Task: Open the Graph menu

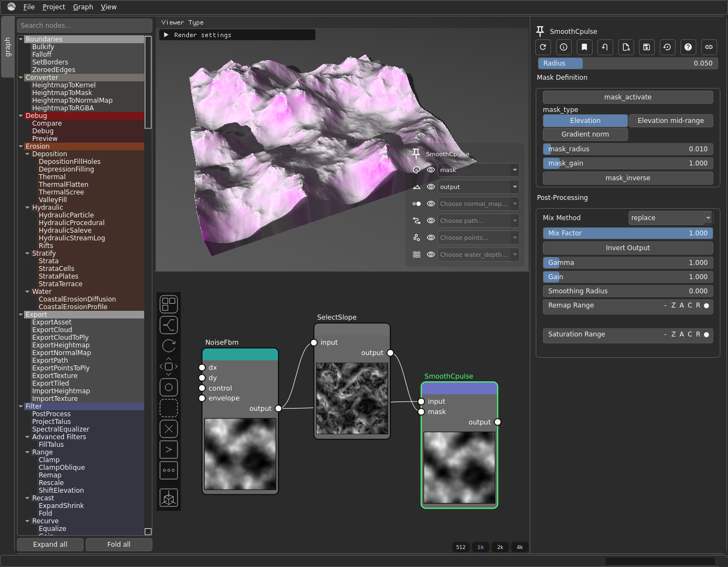Action: (x=83, y=7)
